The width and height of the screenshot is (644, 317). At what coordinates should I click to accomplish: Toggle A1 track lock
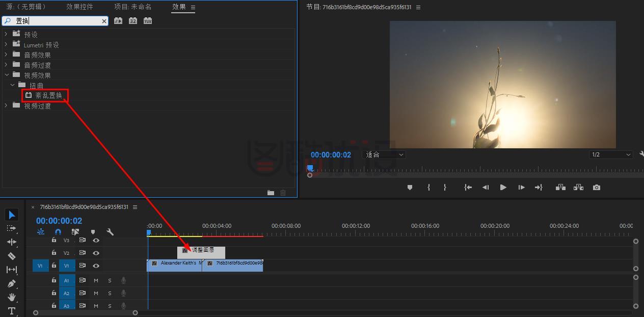coord(54,280)
